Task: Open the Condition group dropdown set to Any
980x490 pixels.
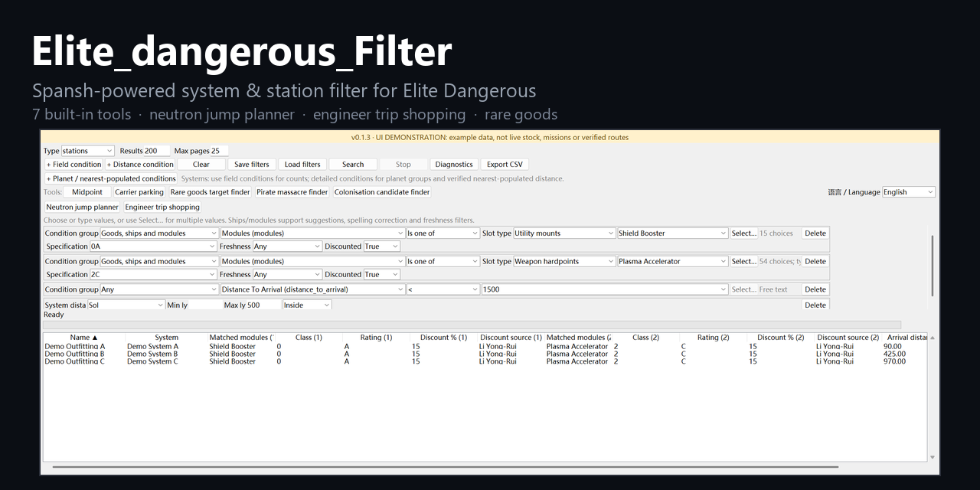Action: tap(158, 289)
